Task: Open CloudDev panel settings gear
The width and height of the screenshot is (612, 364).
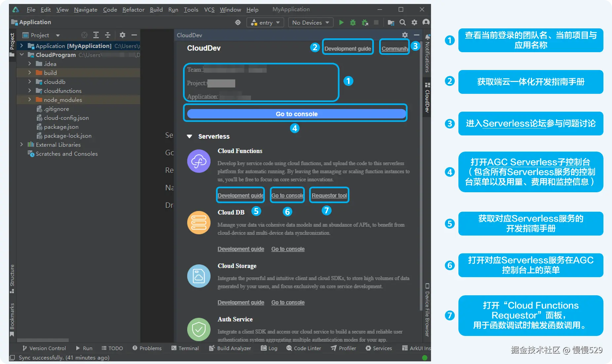Action: coord(405,35)
